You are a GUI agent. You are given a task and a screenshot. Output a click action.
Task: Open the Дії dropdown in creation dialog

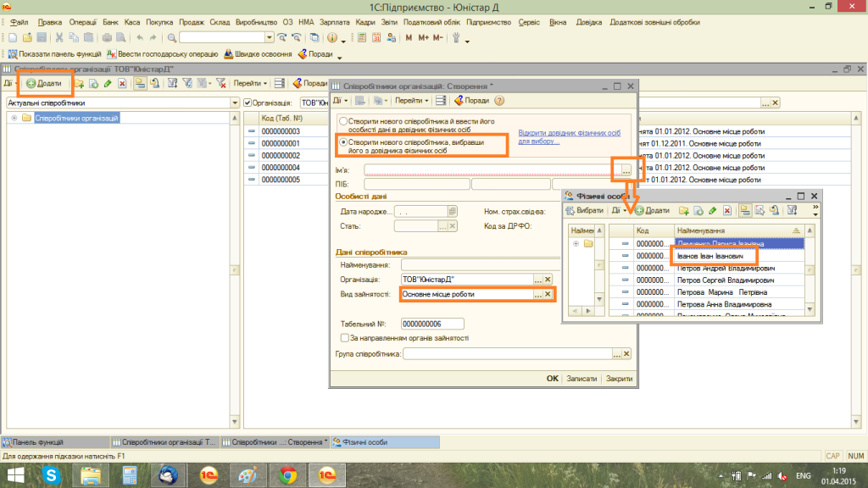tap(340, 101)
